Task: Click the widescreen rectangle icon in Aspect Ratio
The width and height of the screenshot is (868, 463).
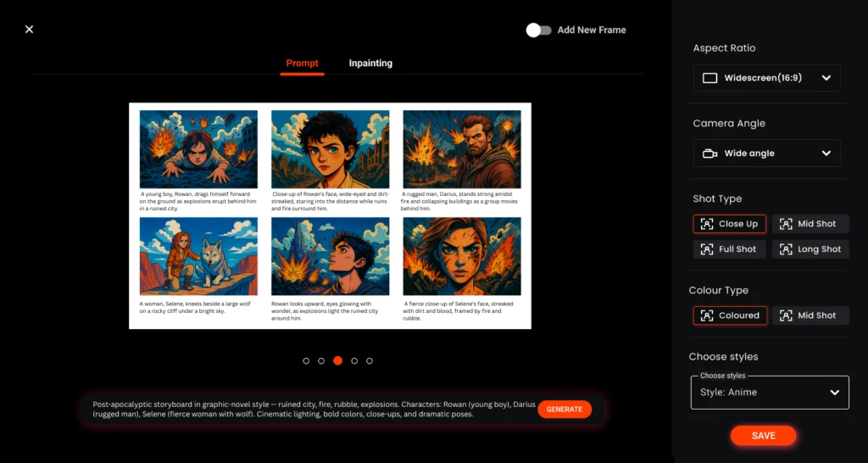Action: pos(710,78)
